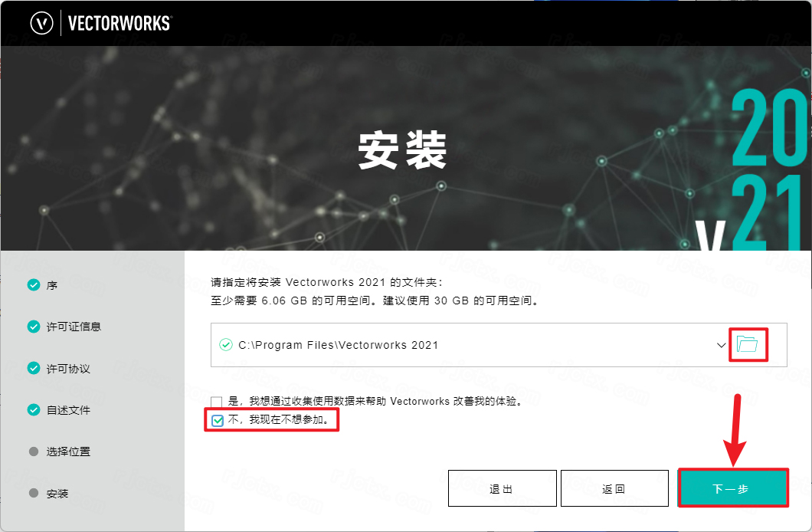The width and height of the screenshot is (812, 532).
Task: Click the green path validation checkmark
Action: [225, 345]
